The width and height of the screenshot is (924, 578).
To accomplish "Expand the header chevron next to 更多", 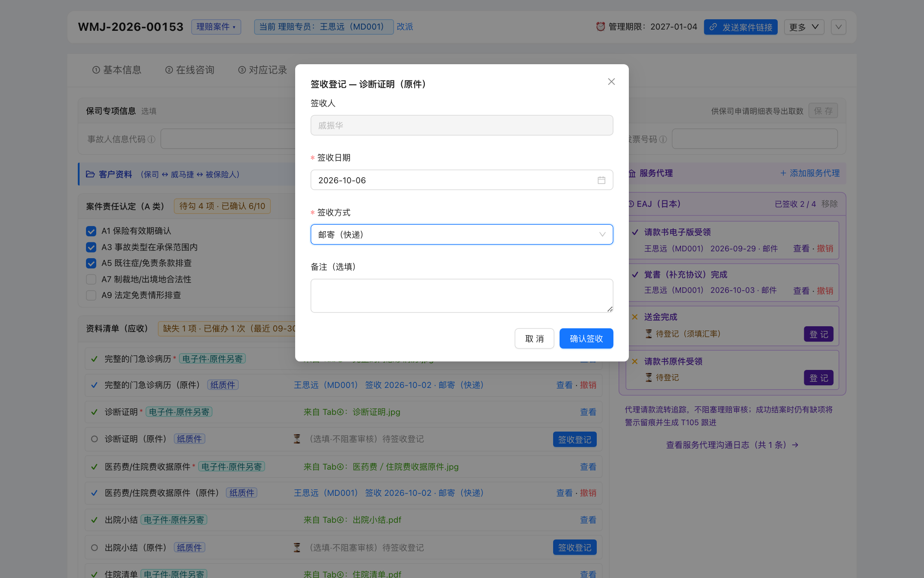I will point(838,27).
